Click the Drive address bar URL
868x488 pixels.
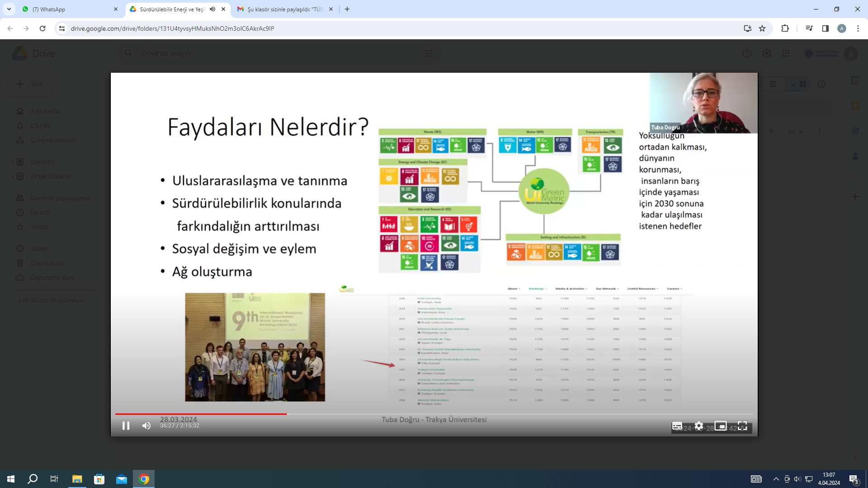pos(172,28)
